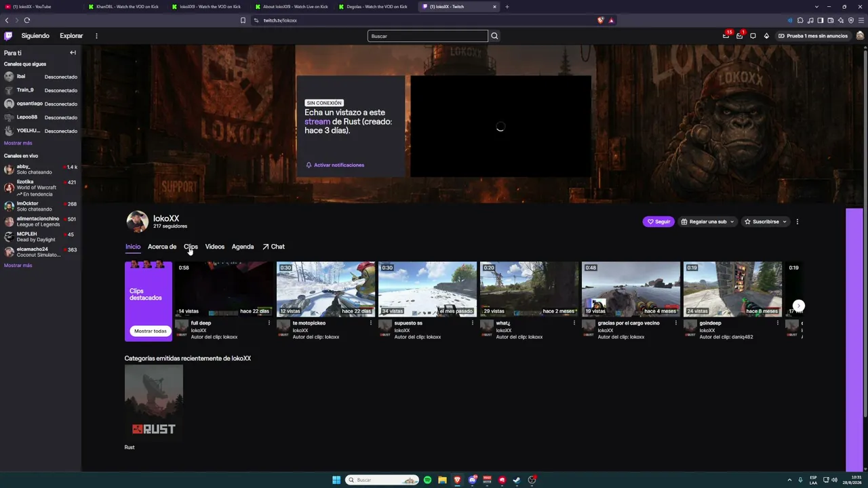Screen dimensions: 868x488
Task: Open the Clips tab
Action: [x=191, y=247]
